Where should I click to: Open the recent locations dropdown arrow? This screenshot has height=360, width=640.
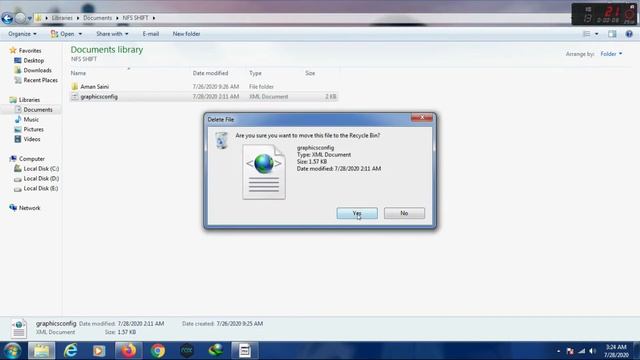click(x=30, y=18)
